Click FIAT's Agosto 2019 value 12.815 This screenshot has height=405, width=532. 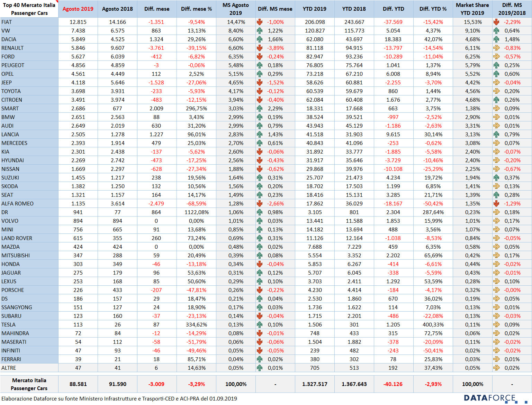[78, 22]
